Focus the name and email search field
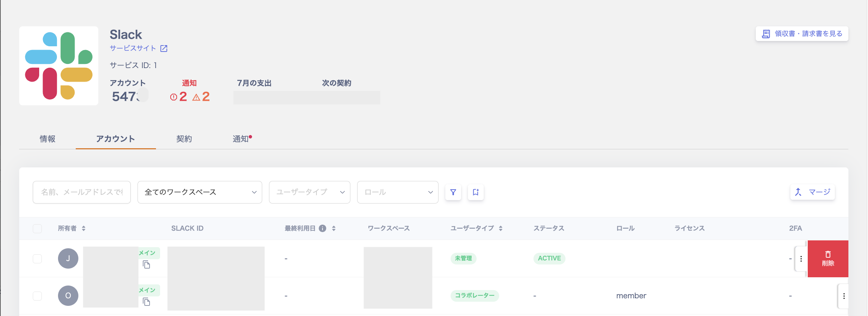 [x=82, y=192]
